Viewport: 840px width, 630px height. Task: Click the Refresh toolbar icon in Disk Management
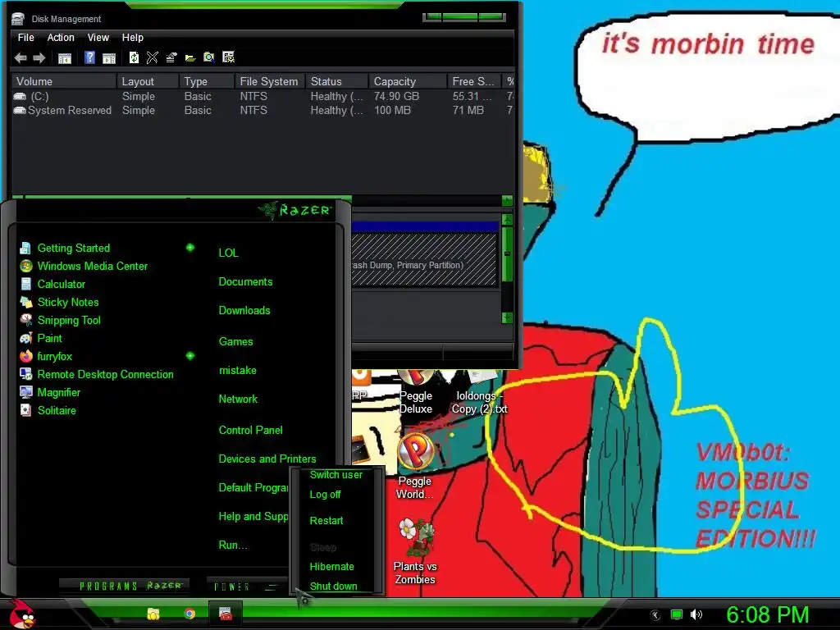(x=134, y=58)
